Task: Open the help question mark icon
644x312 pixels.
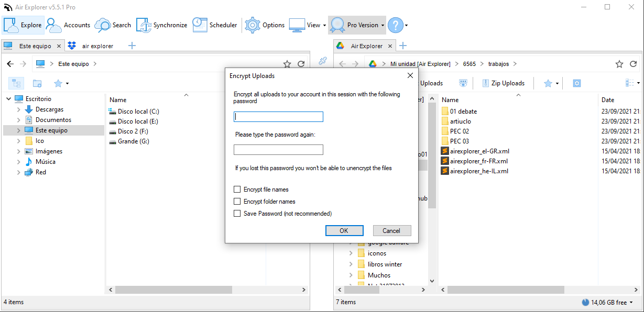Action: click(395, 25)
